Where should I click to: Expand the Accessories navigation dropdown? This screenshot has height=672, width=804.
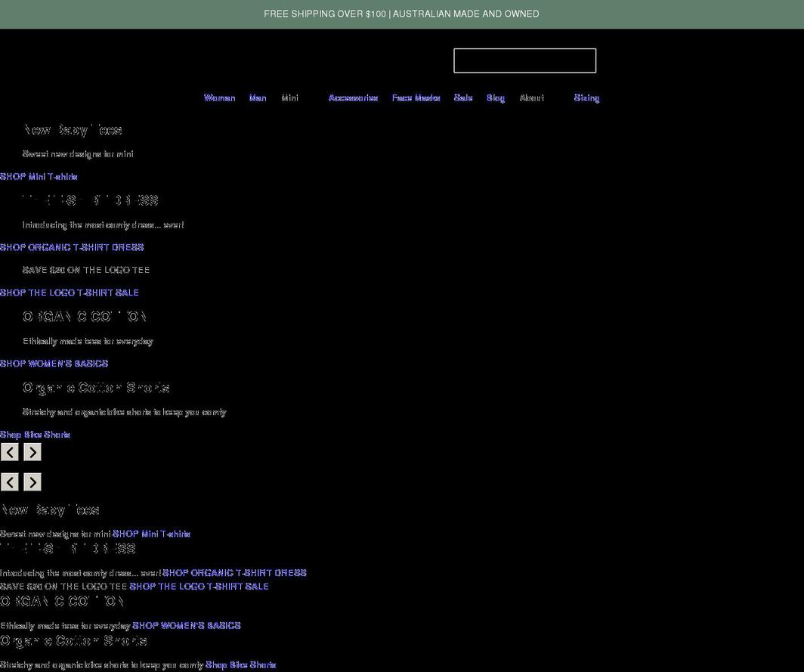click(353, 98)
